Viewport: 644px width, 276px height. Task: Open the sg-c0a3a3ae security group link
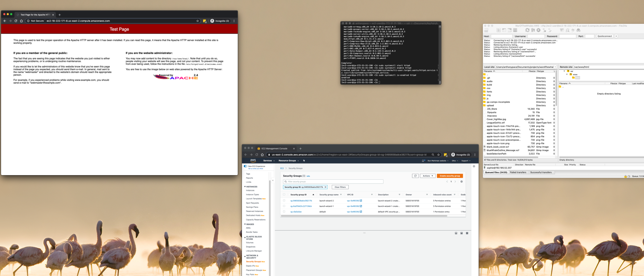coord(296,212)
